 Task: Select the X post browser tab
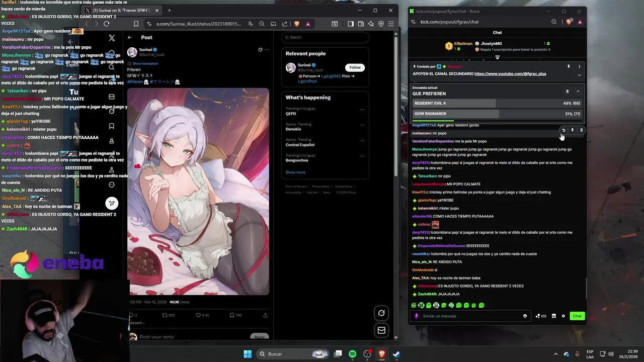coord(121,10)
